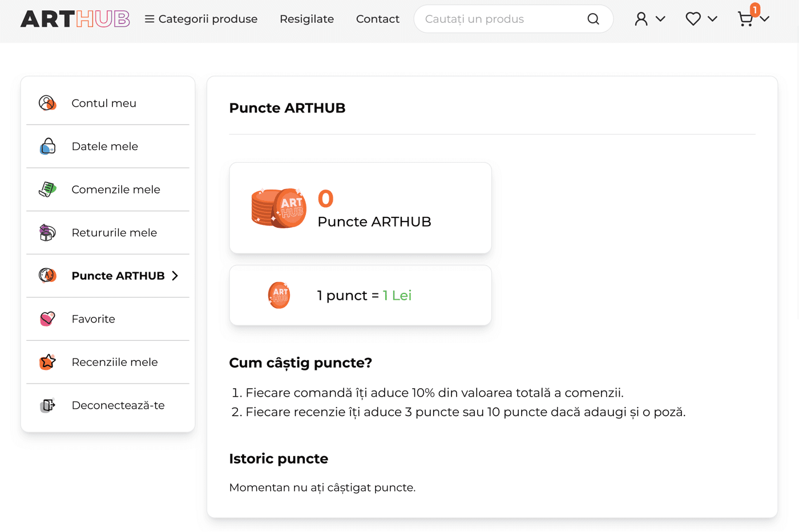Image resolution: width=799 pixels, height=532 pixels.
Task: Open Favorite list in sidebar
Action: 108,319
